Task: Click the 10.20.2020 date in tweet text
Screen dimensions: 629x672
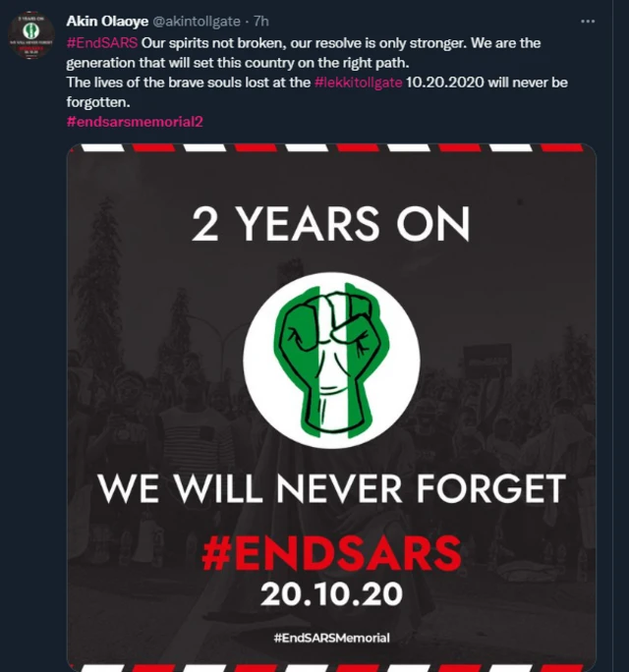Action: (x=444, y=83)
